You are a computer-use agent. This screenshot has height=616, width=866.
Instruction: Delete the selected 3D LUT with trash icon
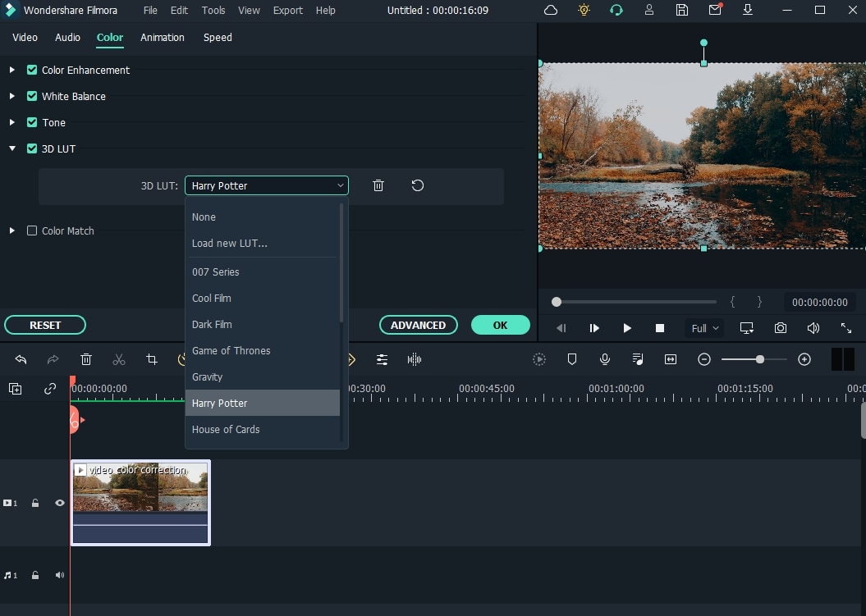pyautogui.click(x=378, y=185)
